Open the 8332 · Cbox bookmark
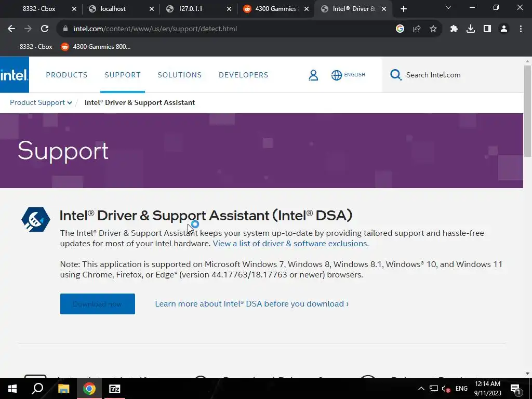532x399 pixels. click(36, 46)
